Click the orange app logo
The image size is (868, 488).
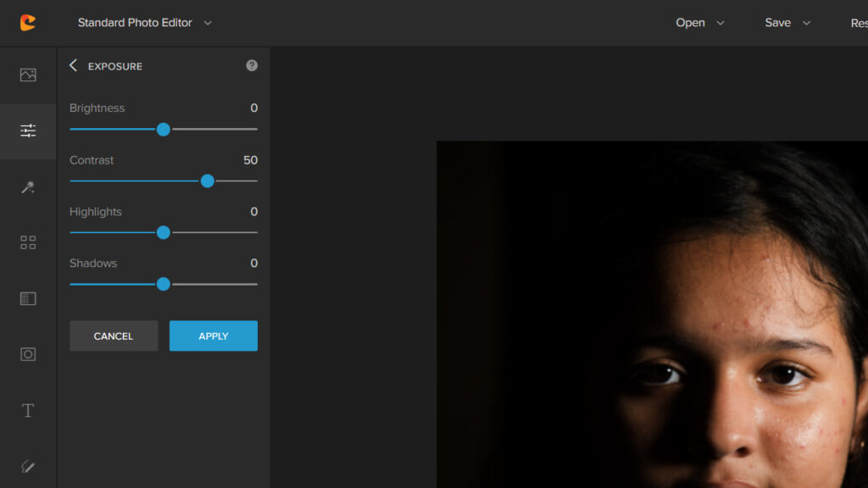(x=28, y=23)
